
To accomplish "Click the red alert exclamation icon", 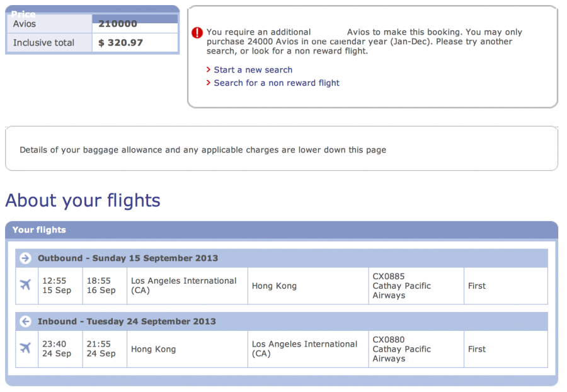I will (198, 33).
